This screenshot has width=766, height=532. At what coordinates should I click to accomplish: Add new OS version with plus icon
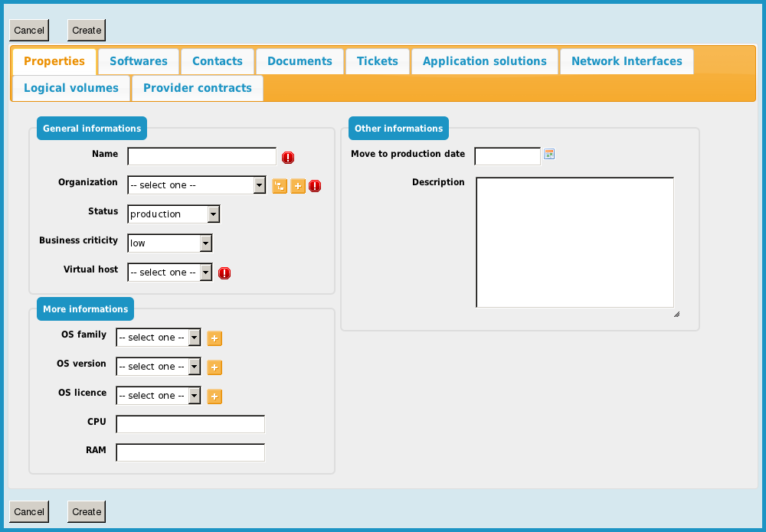215,367
